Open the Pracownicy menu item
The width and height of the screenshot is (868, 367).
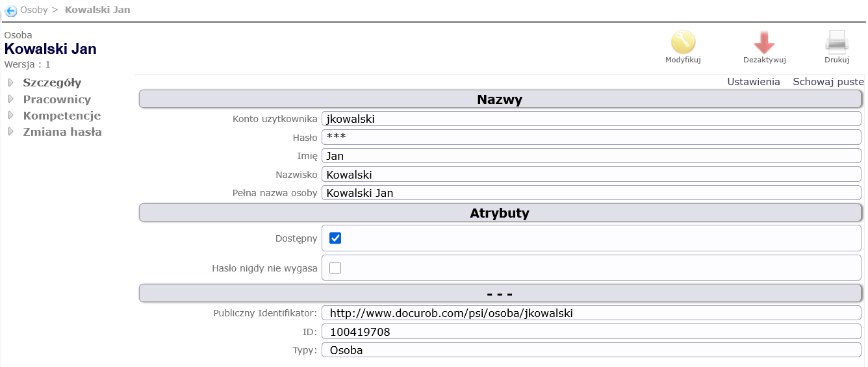point(57,99)
